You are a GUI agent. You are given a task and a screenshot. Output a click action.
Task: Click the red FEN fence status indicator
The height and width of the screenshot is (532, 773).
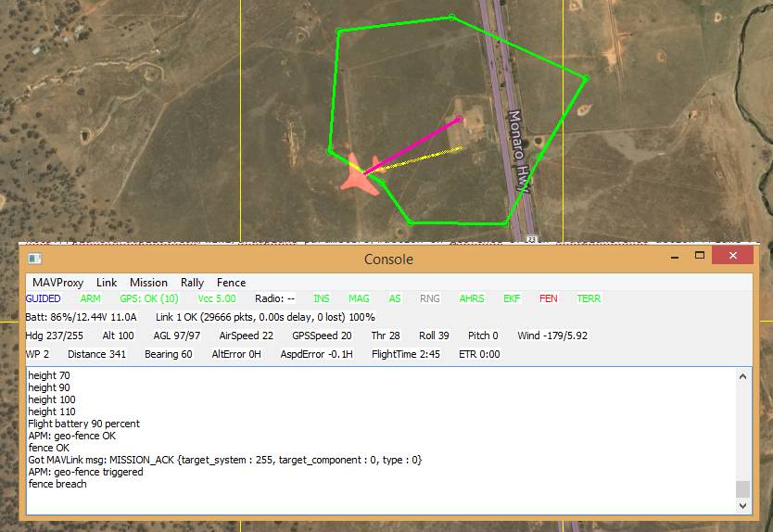(549, 298)
